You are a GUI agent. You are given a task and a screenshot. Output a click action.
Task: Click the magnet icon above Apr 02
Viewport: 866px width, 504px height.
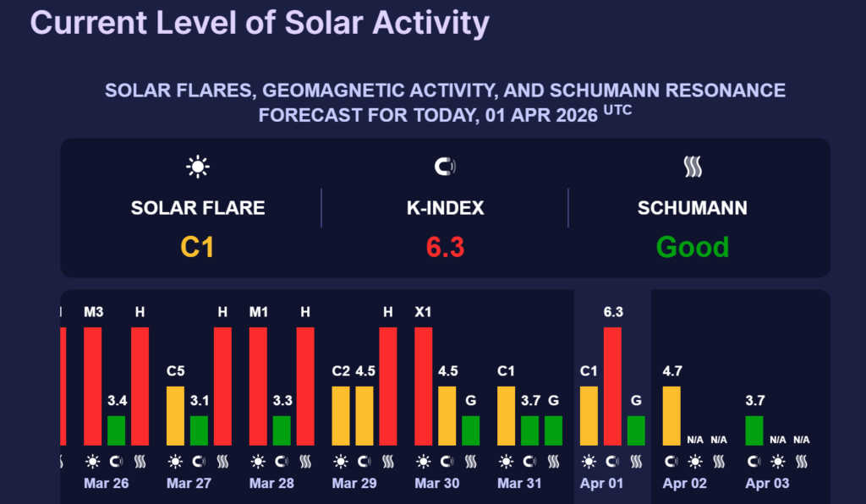(671, 462)
